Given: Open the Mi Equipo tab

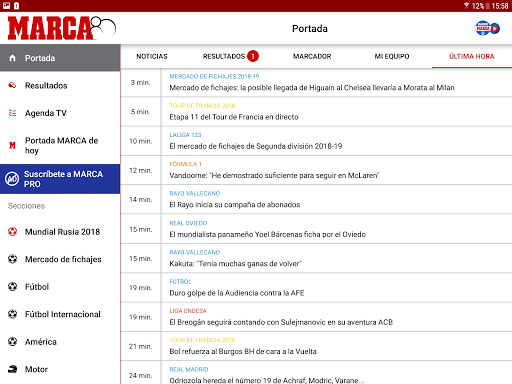Looking at the screenshot, I should (392, 56).
